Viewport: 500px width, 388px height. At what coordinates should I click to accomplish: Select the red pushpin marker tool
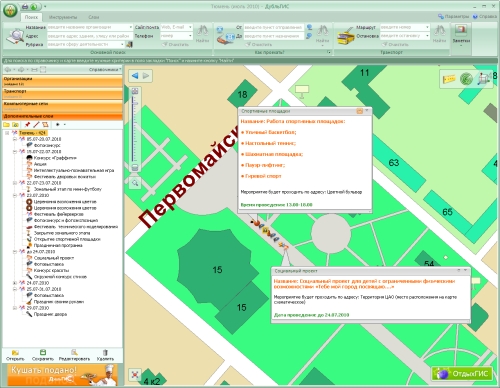(x=27, y=125)
